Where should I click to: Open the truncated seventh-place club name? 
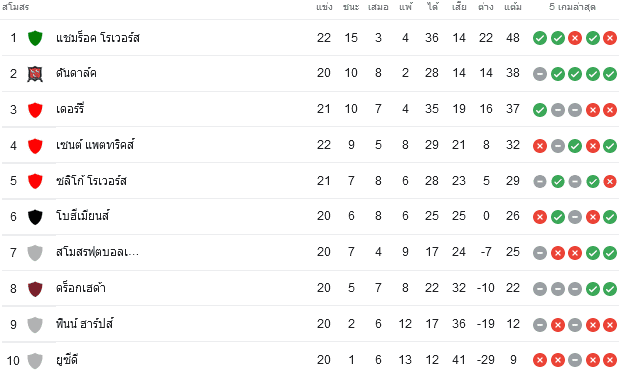pyautogui.click(x=97, y=252)
